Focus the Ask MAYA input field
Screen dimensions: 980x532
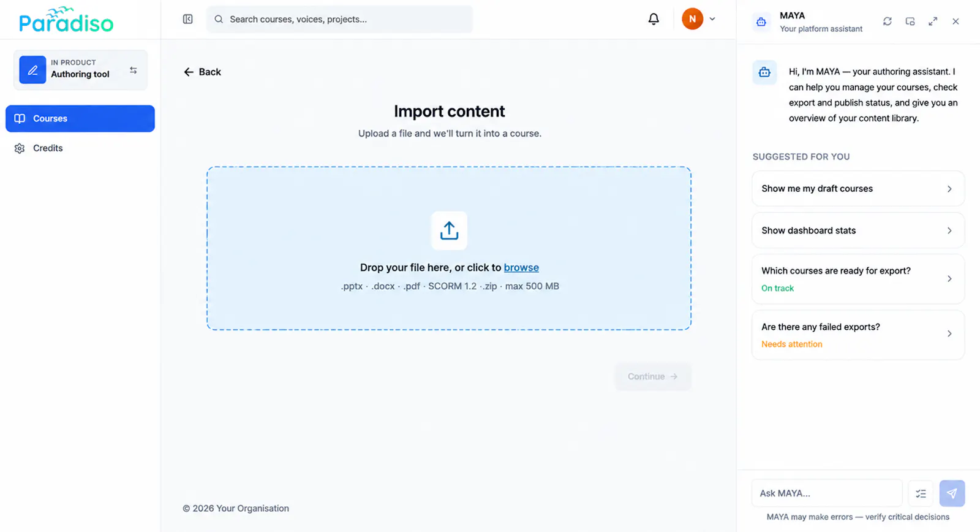pyautogui.click(x=827, y=493)
